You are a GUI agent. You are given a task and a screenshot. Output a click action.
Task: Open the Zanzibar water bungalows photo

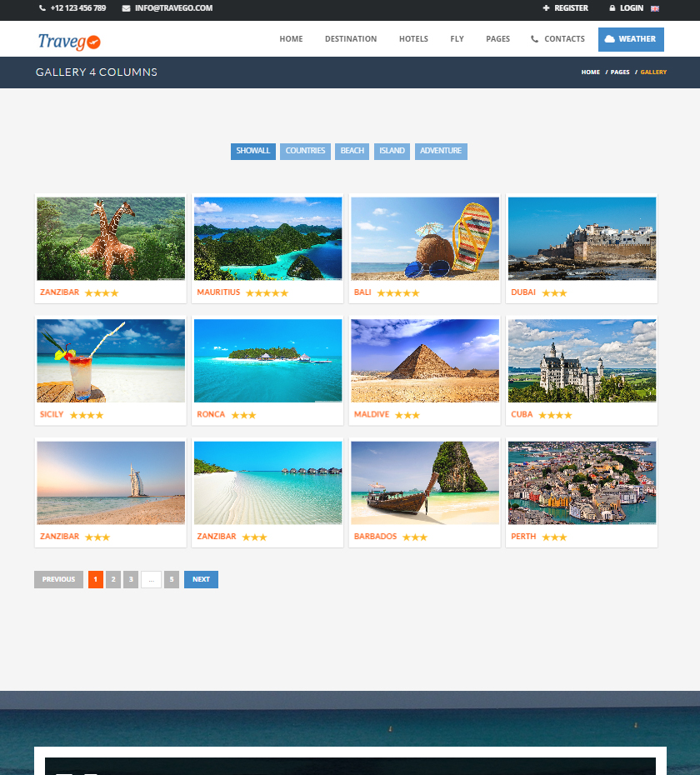[268, 482]
